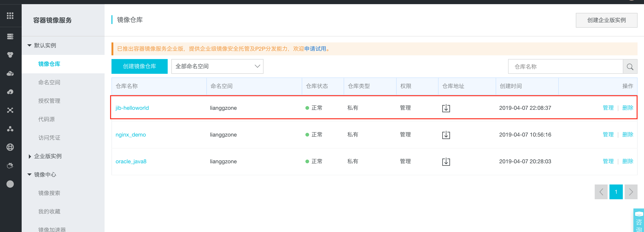Click 管理 action for oracle_java8 row

point(608,161)
